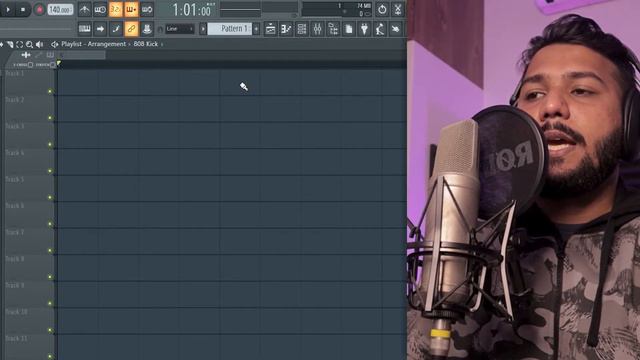640x360 pixels.
Task: Arm the red record button
Action: point(39,9)
